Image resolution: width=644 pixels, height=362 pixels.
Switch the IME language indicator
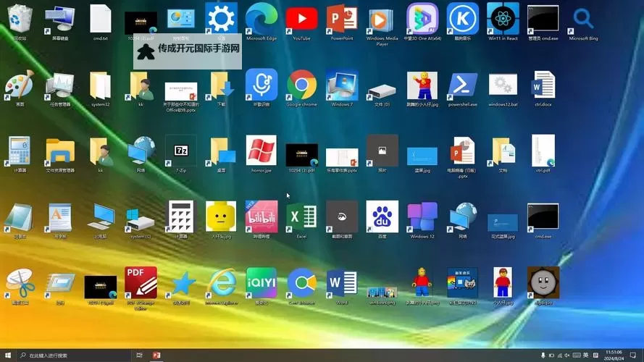585,355
